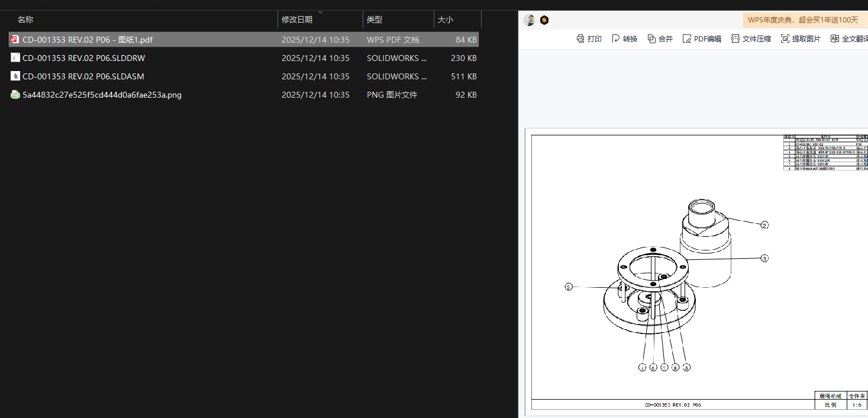
Task: Click the WPS logo icon
Action: pyautogui.click(x=544, y=20)
